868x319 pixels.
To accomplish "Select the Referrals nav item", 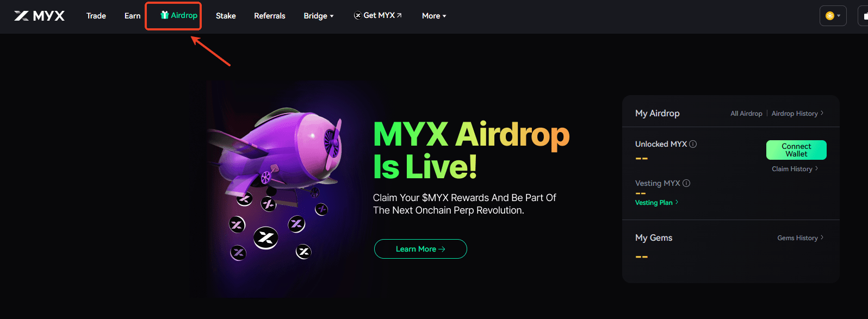I will coord(270,16).
